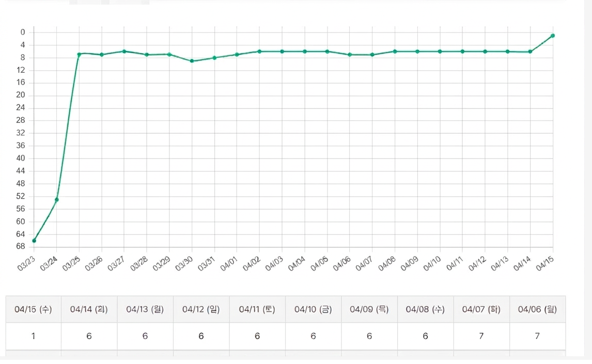The width and height of the screenshot is (592, 364).
Task: Select the 03/31 point on the line
Action: click(x=214, y=58)
